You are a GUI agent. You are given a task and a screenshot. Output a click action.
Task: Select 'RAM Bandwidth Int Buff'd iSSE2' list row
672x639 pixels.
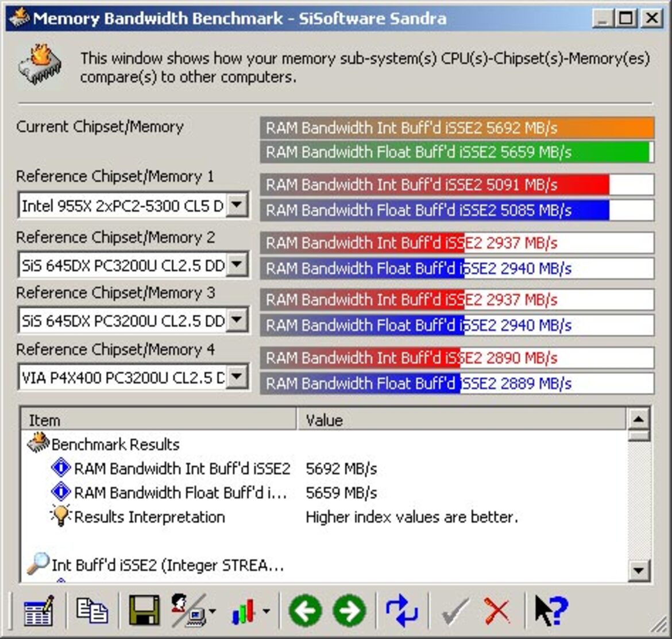[x=182, y=468]
